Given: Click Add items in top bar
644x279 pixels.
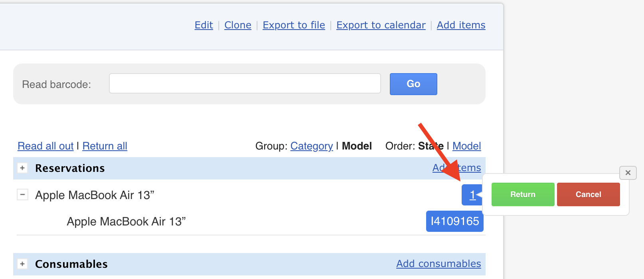Looking at the screenshot, I should [x=461, y=25].
